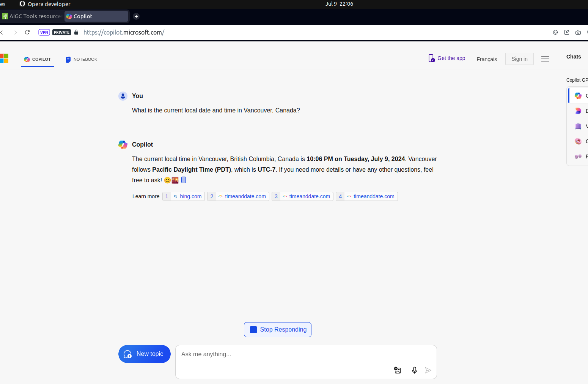Open the Opera developer app menu
This screenshot has width=588, height=384.
click(x=45, y=4)
